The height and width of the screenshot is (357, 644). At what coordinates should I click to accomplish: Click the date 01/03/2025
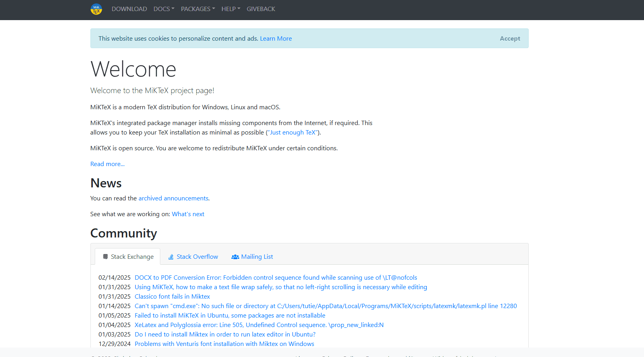click(115, 335)
